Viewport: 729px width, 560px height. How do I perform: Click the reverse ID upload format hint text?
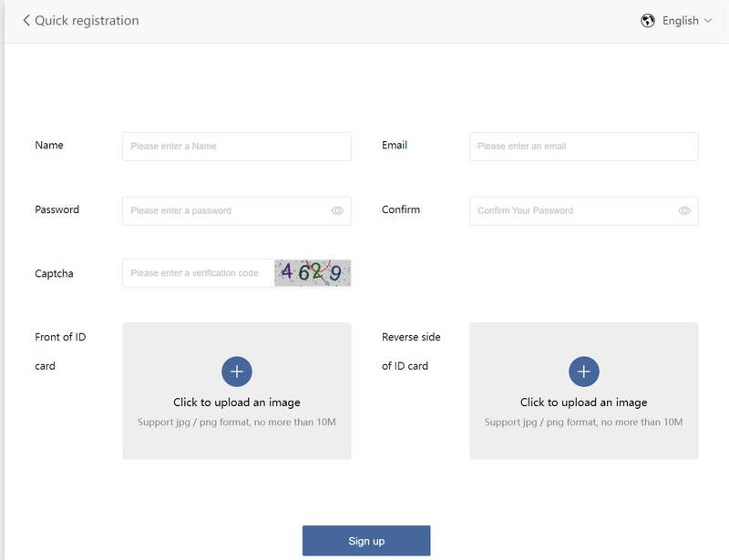(x=583, y=422)
